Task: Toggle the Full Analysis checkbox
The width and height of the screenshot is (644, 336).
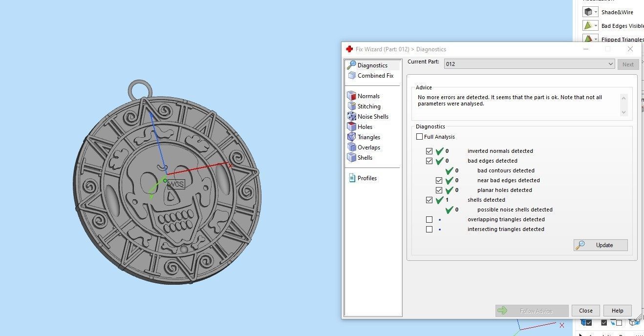Action: 419,137
